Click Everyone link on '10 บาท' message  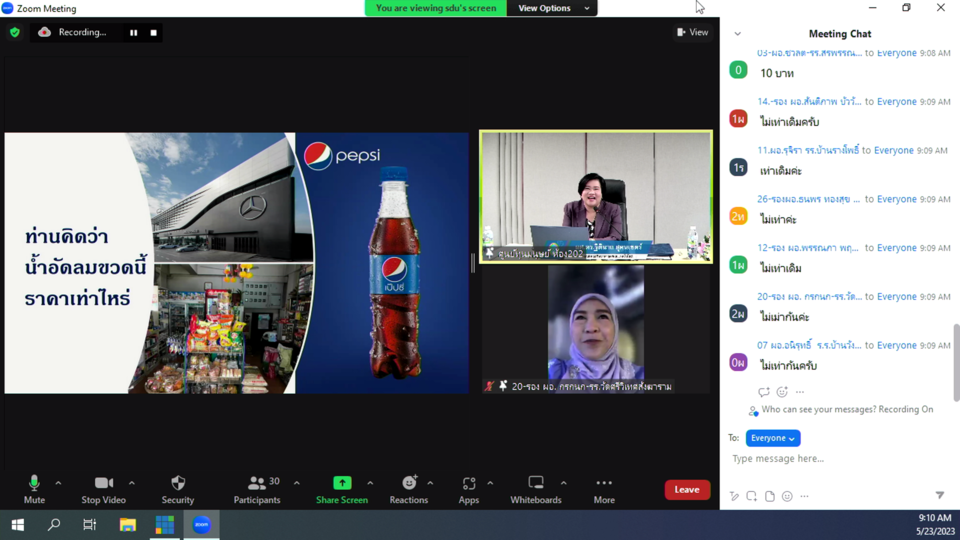click(x=896, y=53)
